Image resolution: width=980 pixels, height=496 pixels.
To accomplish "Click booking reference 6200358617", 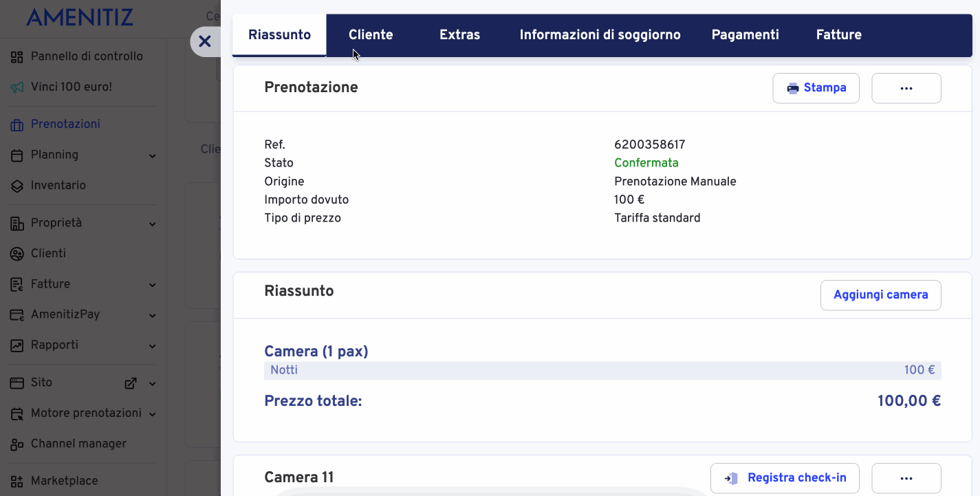I will (x=649, y=144).
